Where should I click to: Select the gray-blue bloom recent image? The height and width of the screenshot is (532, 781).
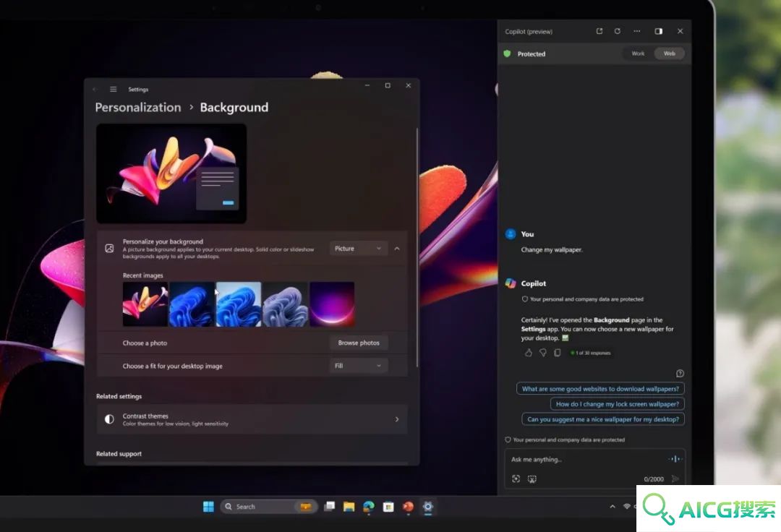(286, 304)
